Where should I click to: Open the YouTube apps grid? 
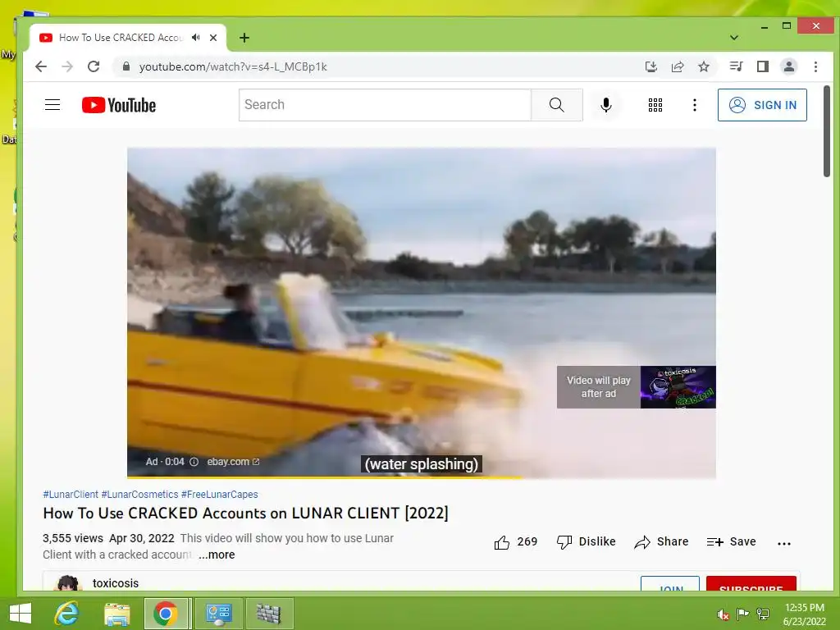[655, 105]
